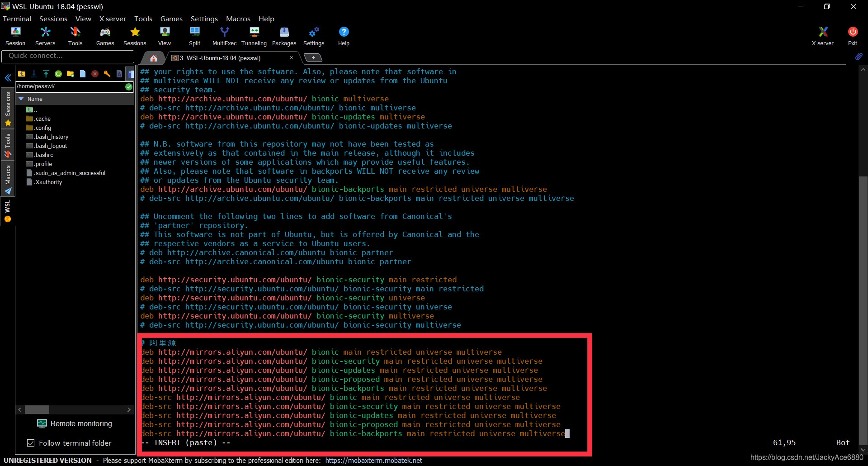This screenshot has height=466, width=868.
Task: Click the /home/pesswl/ path field
Action: (70, 86)
